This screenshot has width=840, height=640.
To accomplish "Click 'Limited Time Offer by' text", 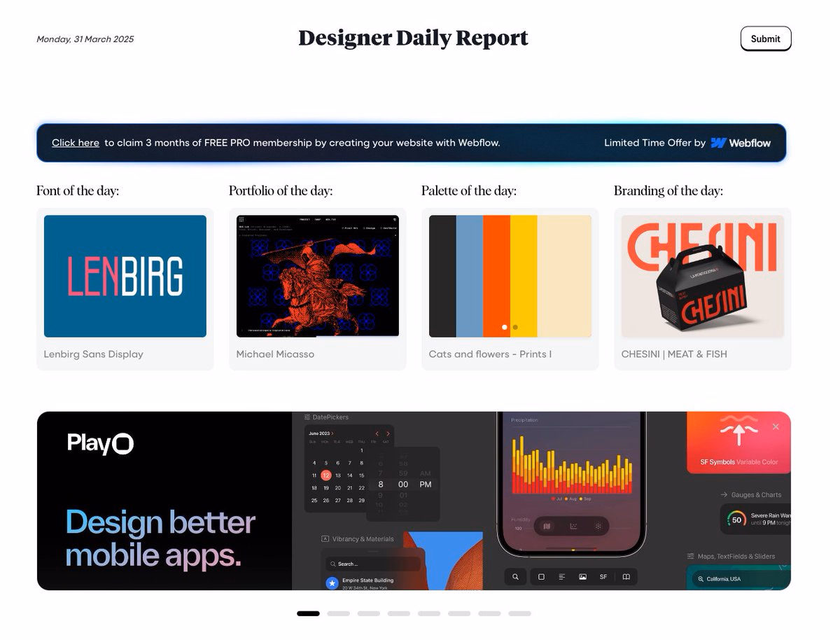I will (655, 143).
